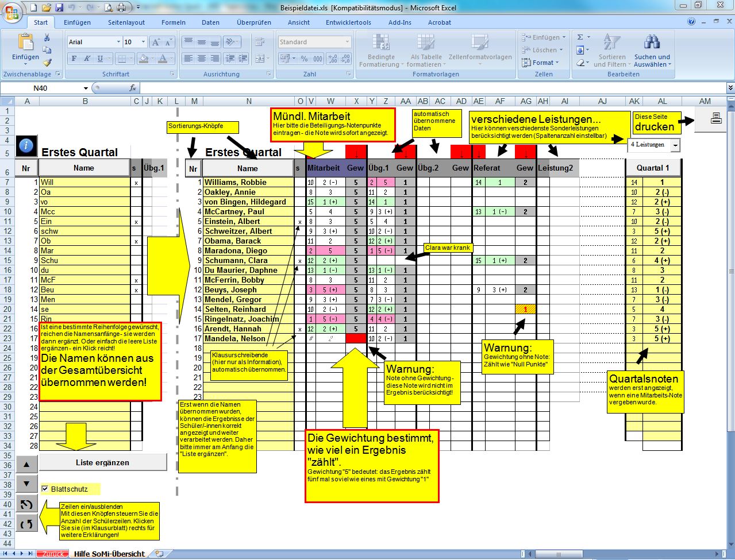Increase font size with the large A icon
This screenshot has width=735, height=560.
156,42
